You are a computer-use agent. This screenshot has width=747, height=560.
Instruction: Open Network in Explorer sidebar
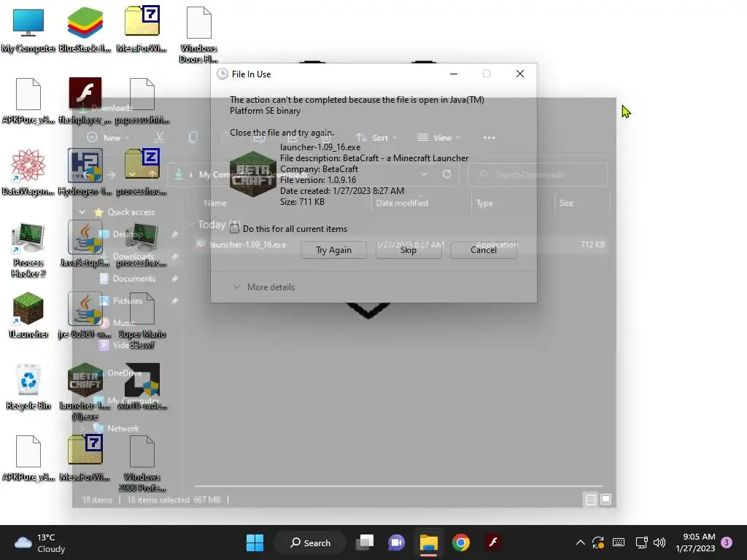123,428
